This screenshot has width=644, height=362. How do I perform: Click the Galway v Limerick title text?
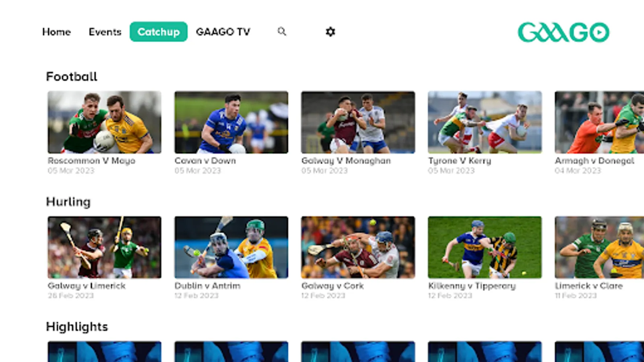coord(87,286)
